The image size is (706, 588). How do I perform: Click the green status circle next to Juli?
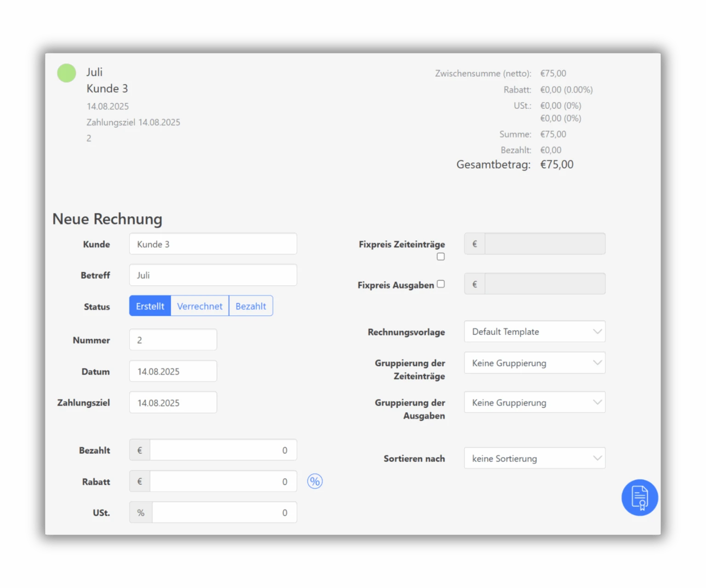pos(67,73)
